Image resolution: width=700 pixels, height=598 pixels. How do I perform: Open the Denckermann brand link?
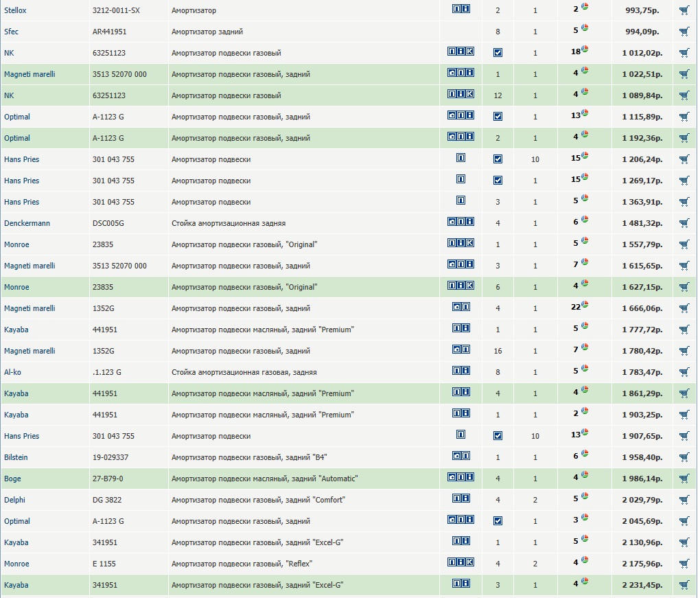27,223
